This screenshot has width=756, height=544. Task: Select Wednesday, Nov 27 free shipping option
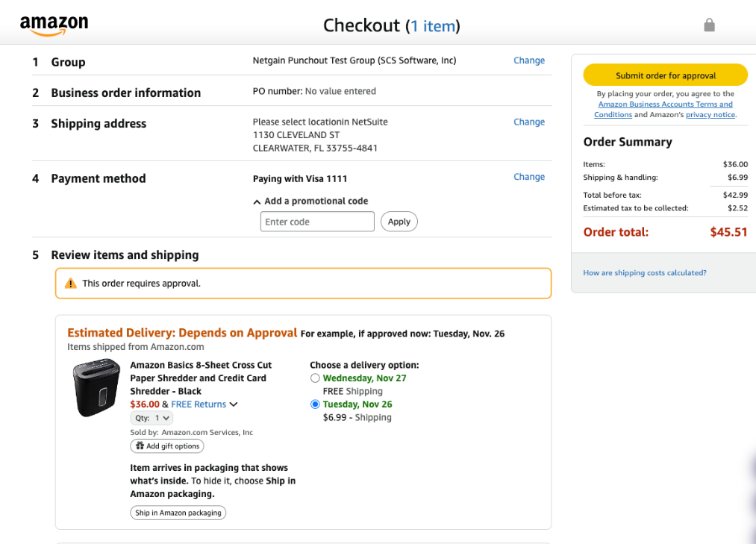point(315,378)
